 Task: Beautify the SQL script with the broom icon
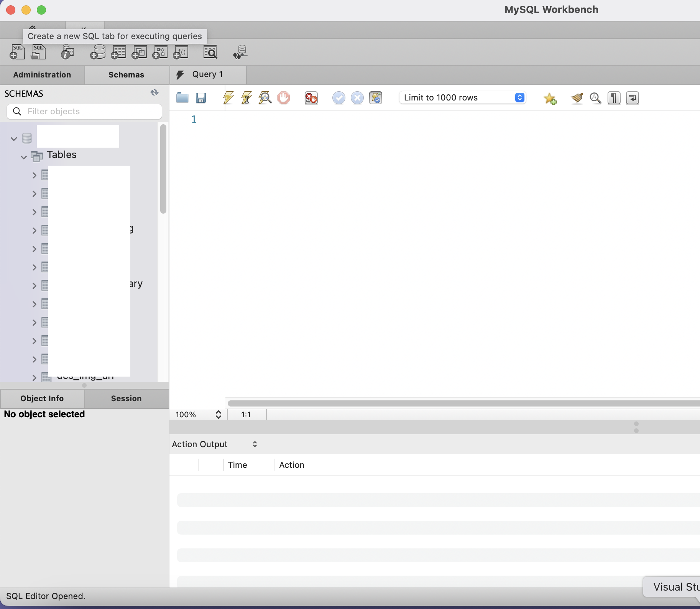tap(577, 98)
